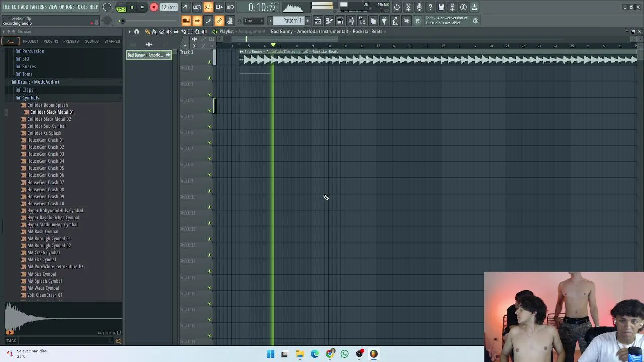
Task: Select the mute tool in playlist
Action: pos(169,32)
